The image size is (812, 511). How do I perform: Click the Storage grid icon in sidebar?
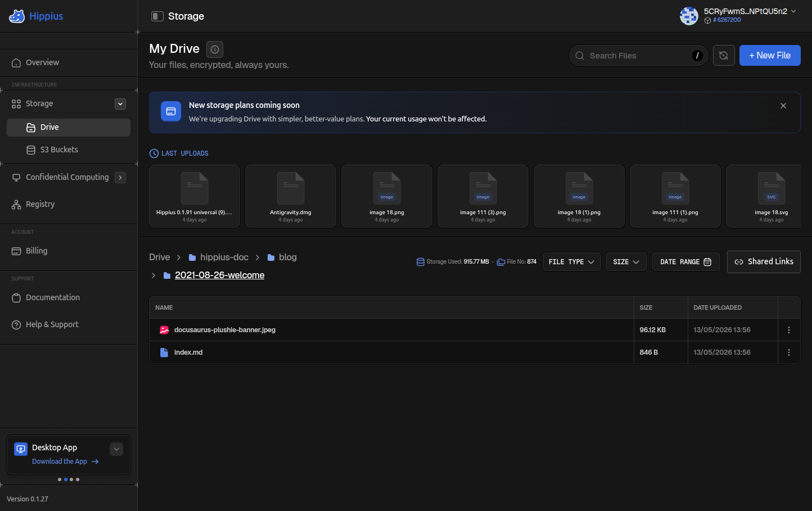click(16, 104)
